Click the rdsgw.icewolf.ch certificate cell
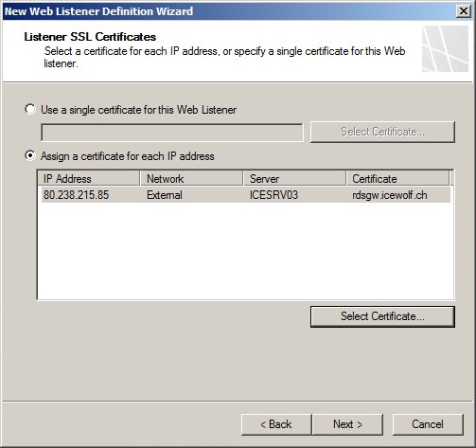Viewport: 476px width, 448px height. coord(390,195)
